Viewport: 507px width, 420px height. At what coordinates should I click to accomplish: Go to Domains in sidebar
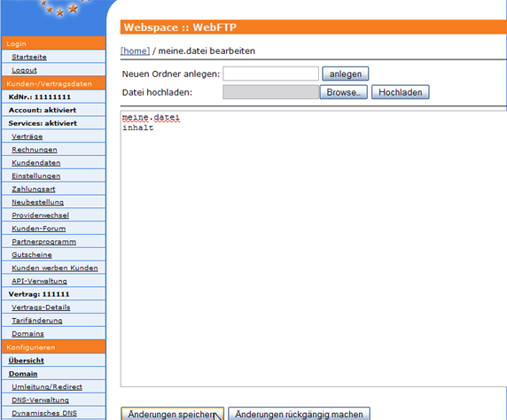coord(27,334)
